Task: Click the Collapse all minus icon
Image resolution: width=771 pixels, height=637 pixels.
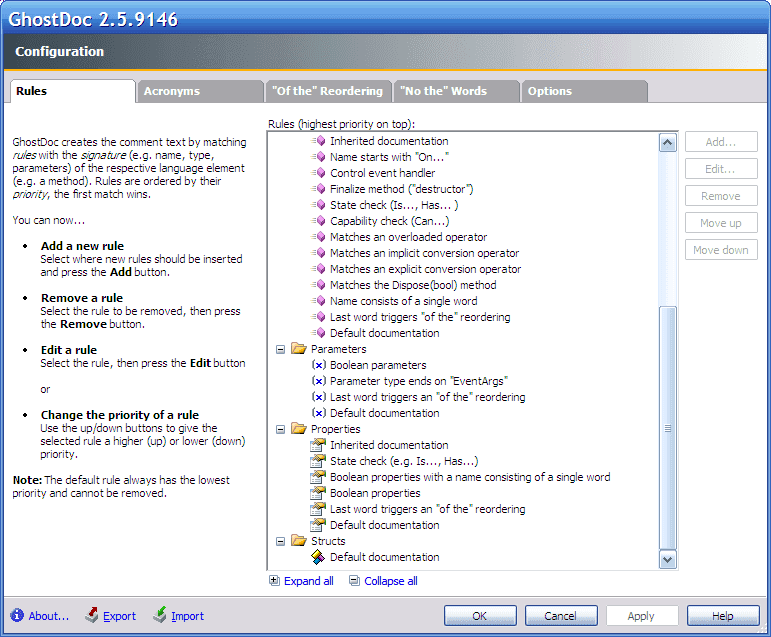Action: pyautogui.click(x=354, y=580)
